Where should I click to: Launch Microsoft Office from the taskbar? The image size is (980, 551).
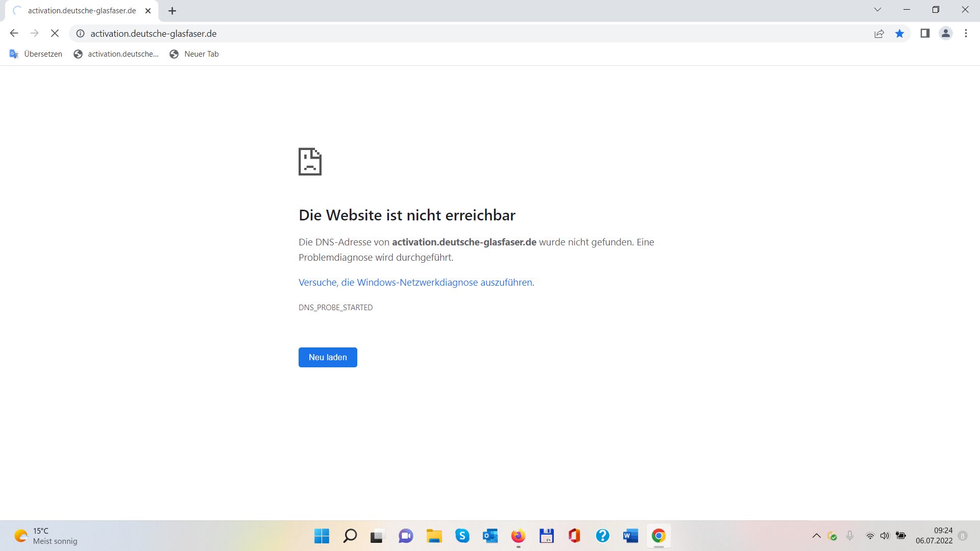pyautogui.click(x=574, y=536)
